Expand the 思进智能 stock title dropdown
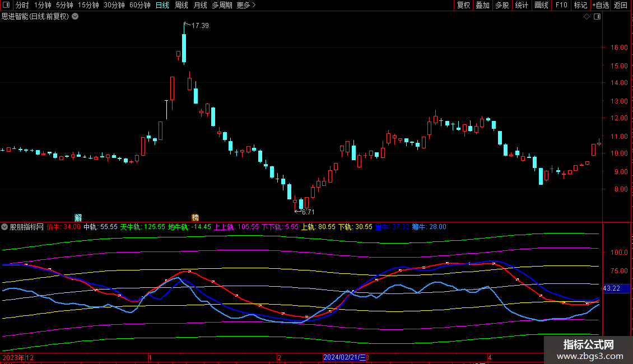Viewport: 633px width, 364px height. pos(76,17)
